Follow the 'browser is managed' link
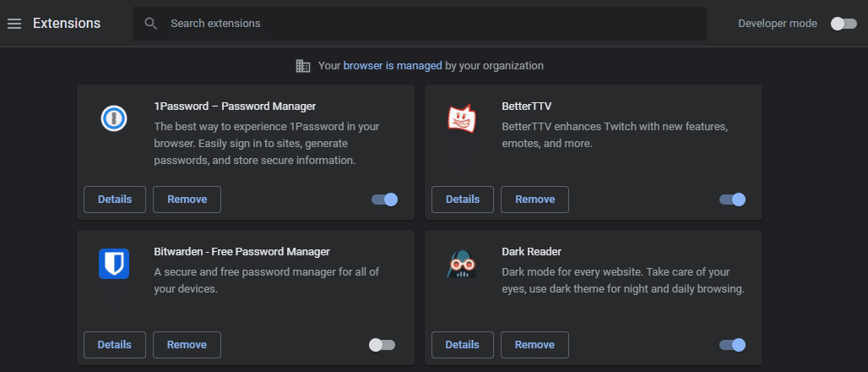 coord(393,66)
